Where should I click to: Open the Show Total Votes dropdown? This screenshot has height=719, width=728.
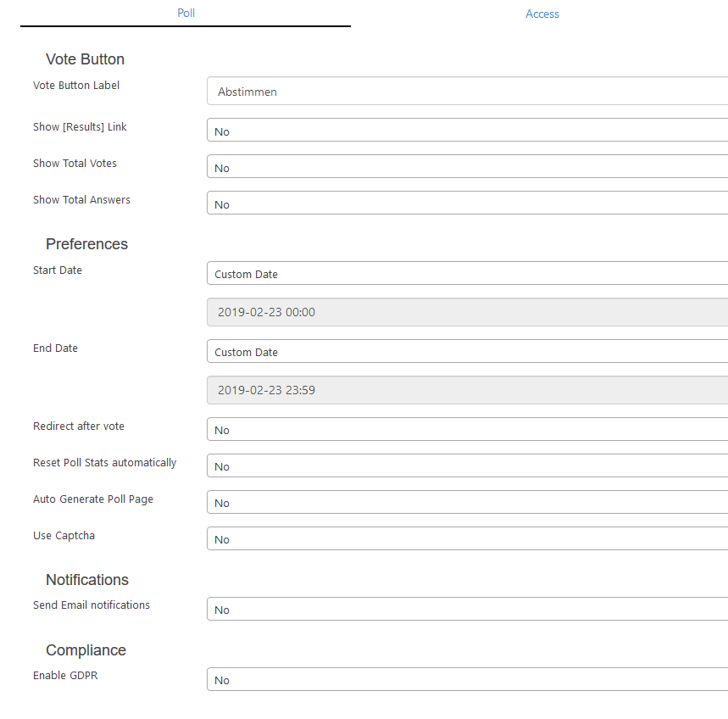click(x=467, y=166)
